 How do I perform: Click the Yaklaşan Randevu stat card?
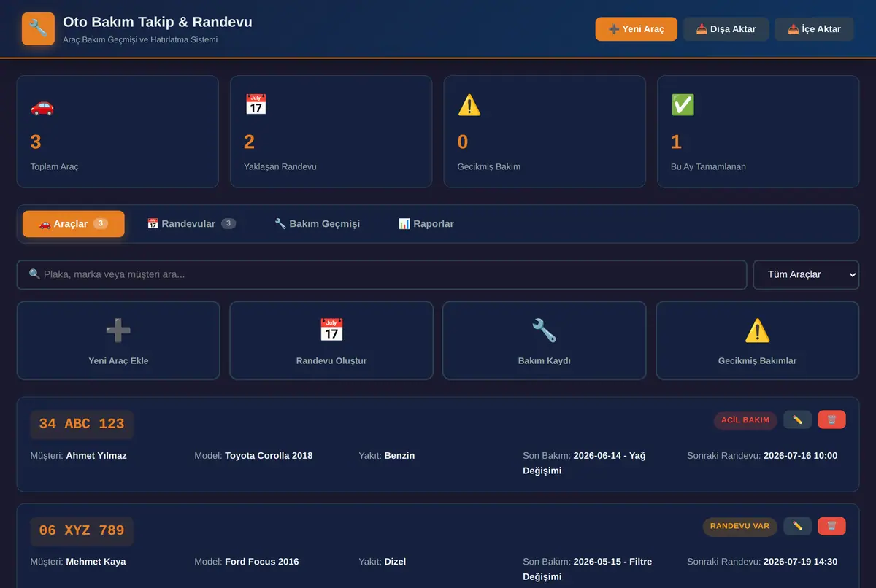click(331, 131)
